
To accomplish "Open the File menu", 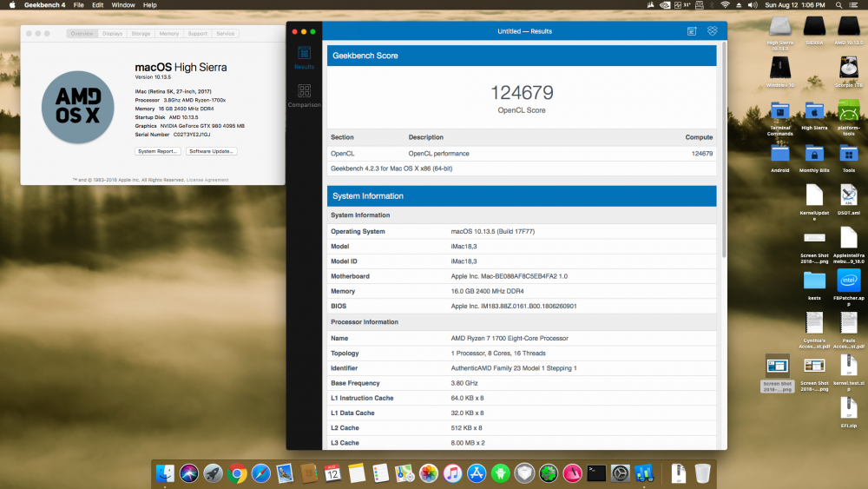I will pos(79,5).
